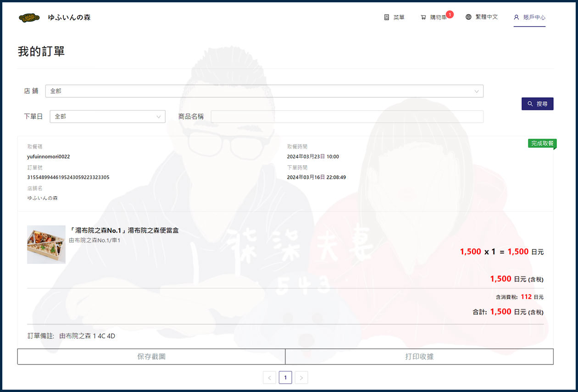Click the next page arrow icon
This screenshot has height=392, width=578.
coord(301,377)
